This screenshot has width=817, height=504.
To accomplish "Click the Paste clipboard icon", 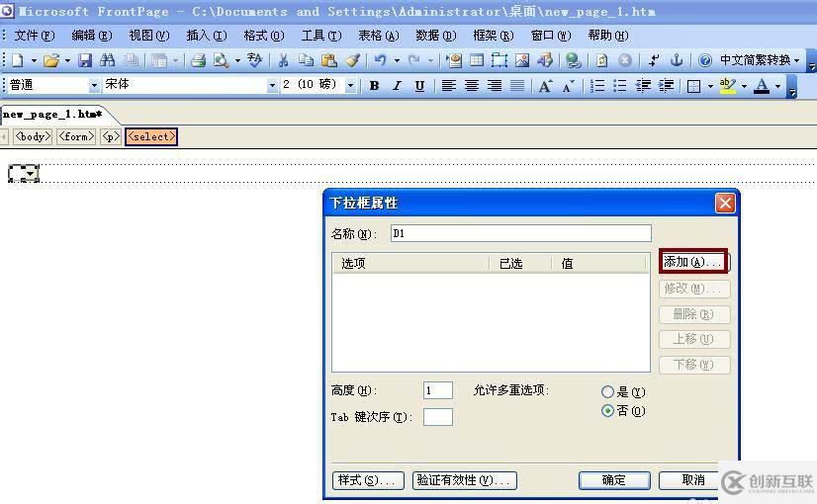I will [328, 60].
